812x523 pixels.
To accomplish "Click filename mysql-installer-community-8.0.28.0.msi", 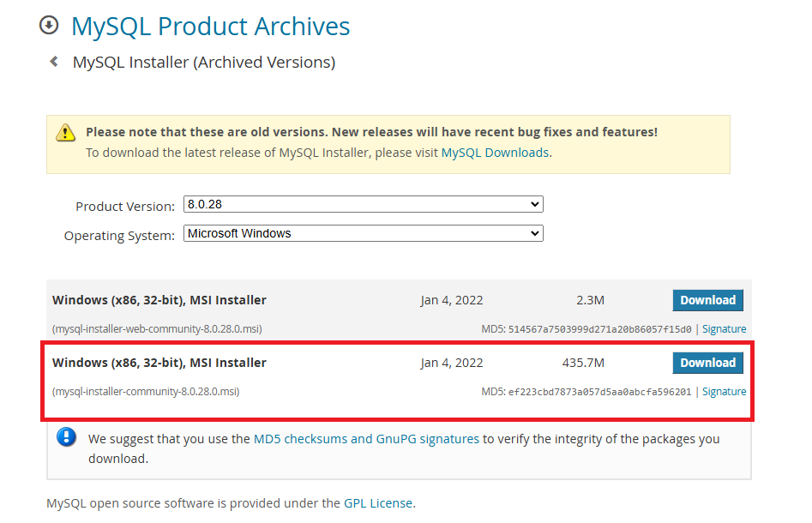I will click(x=146, y=392).
